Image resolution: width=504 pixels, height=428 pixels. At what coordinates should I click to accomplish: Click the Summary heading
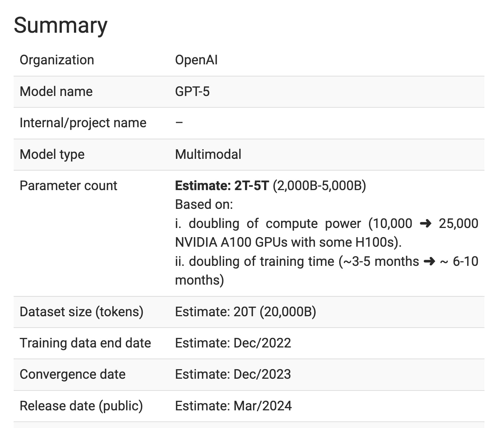[x=61, y=25]
